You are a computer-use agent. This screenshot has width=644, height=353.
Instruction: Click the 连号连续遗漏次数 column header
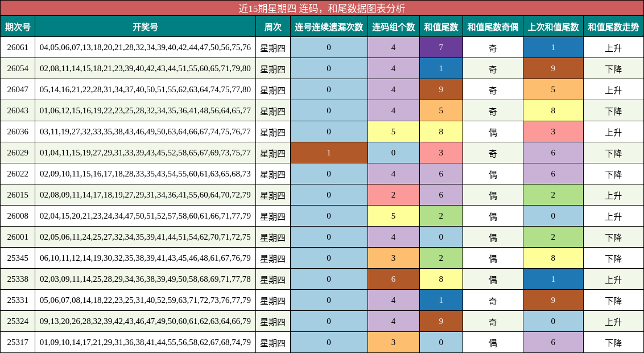330,26
